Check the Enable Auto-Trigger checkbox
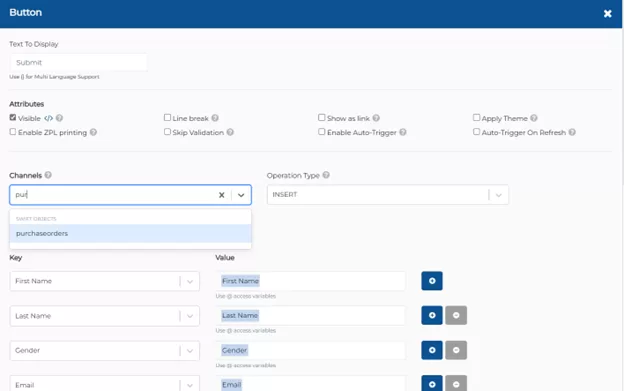The width and height of the screenshot is (624, 391). click(x=322, y=132)
